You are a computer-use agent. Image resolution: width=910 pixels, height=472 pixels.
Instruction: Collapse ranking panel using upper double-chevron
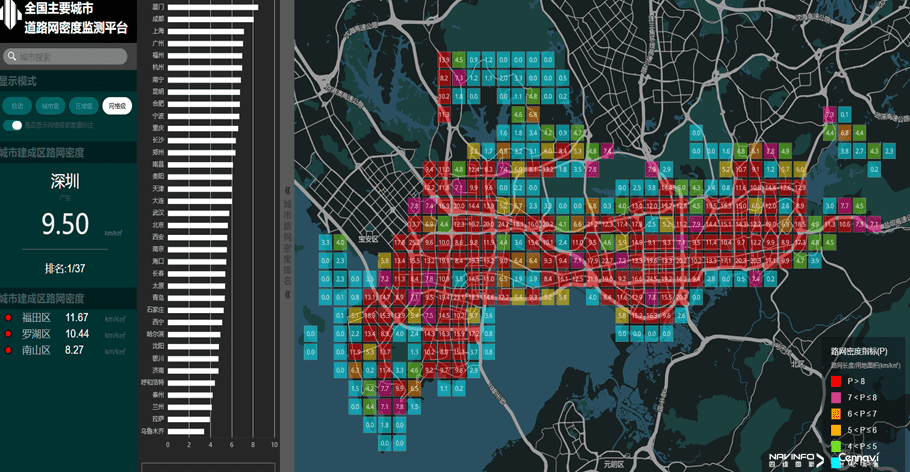pyautogui.click(x=288, y=189)
